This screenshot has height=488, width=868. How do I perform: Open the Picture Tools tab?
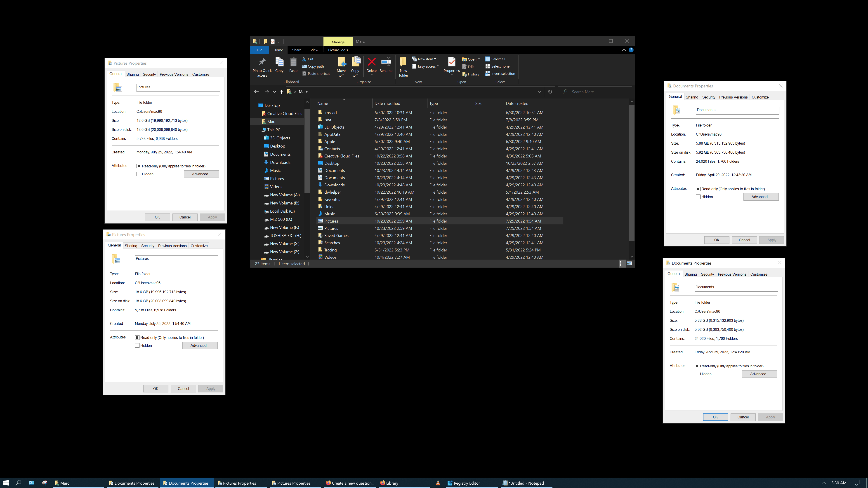tap(338, 50)
